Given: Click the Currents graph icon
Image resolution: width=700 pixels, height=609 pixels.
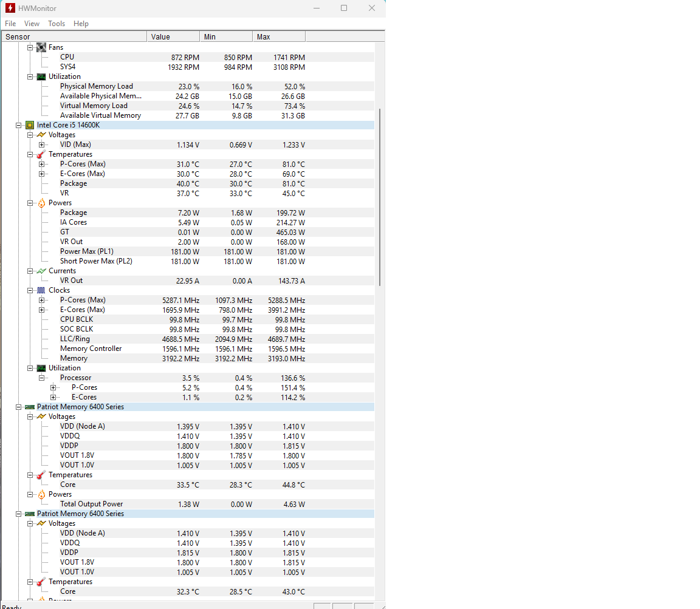Looking at the screenshot, I should (x=41, y=271).
